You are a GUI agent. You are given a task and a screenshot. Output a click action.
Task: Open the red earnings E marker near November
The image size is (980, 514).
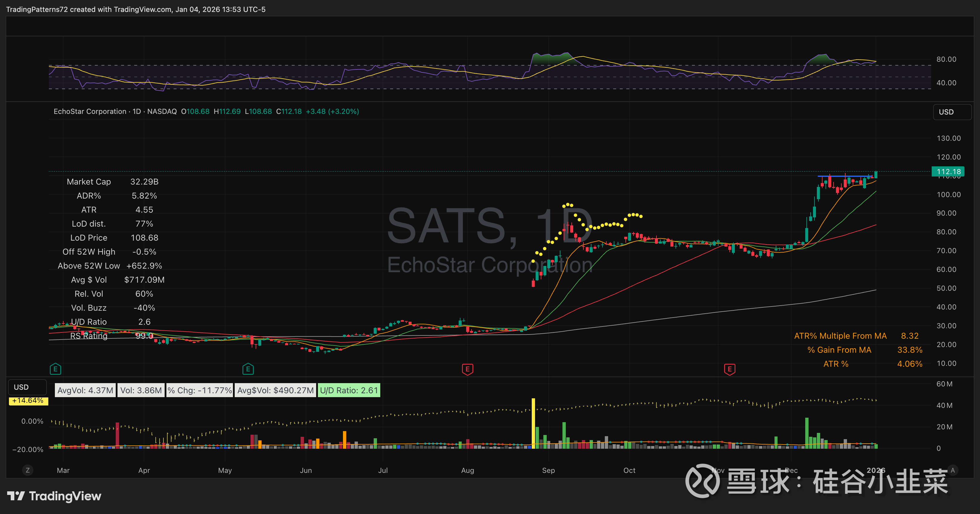click(729, 369)
